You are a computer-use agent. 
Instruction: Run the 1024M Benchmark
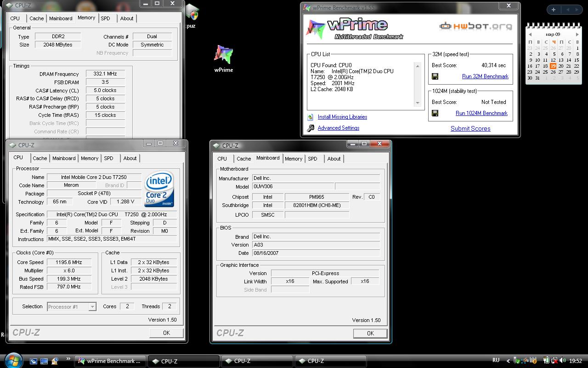pos(481,113)
